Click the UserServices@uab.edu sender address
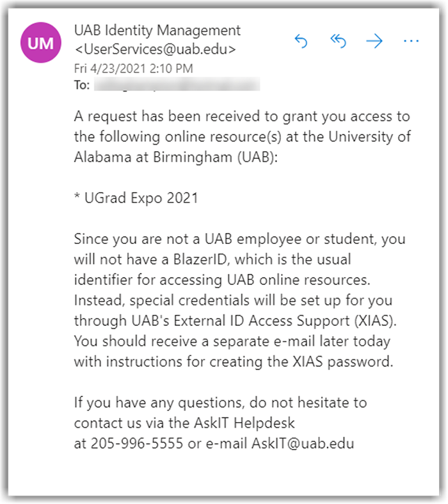The width and height of the screenshot is (448, 504). click(x=156, y=48)
